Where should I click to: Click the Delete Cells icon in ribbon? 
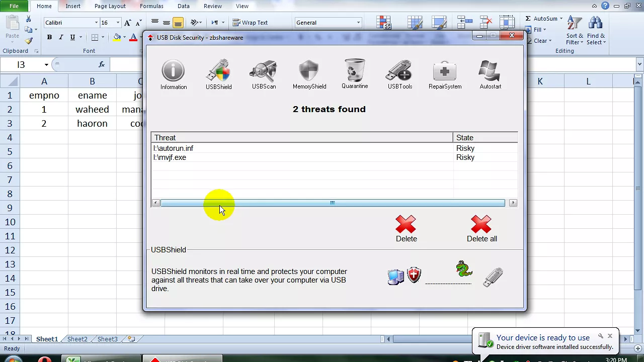pyautogui.click(x=486, y=23)
